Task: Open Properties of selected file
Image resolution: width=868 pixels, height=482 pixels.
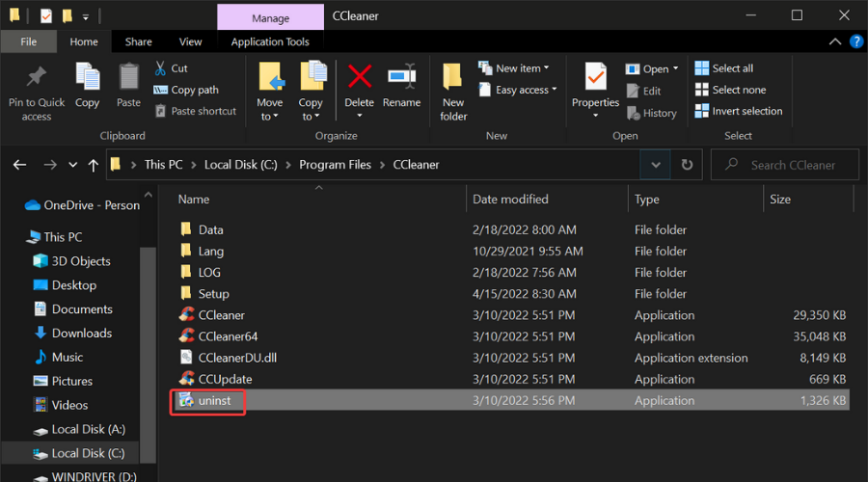Action: [x=596, y=92]
